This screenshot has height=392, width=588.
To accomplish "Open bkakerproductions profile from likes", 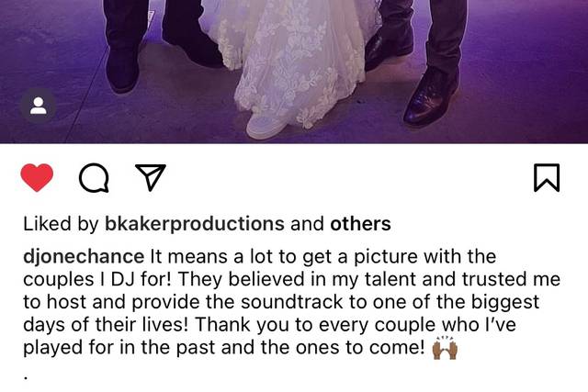I will [x=194, y=224].
